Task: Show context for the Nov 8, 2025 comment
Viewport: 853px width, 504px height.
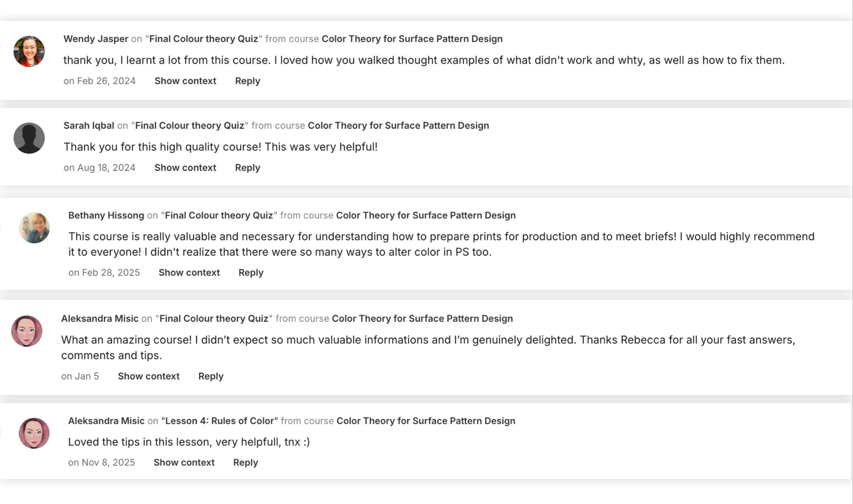Action: [184, 462]
